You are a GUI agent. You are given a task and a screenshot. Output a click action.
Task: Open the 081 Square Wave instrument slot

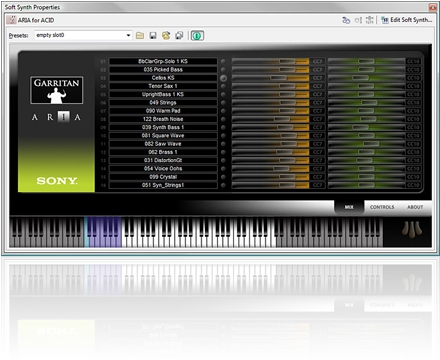point(163,136)
